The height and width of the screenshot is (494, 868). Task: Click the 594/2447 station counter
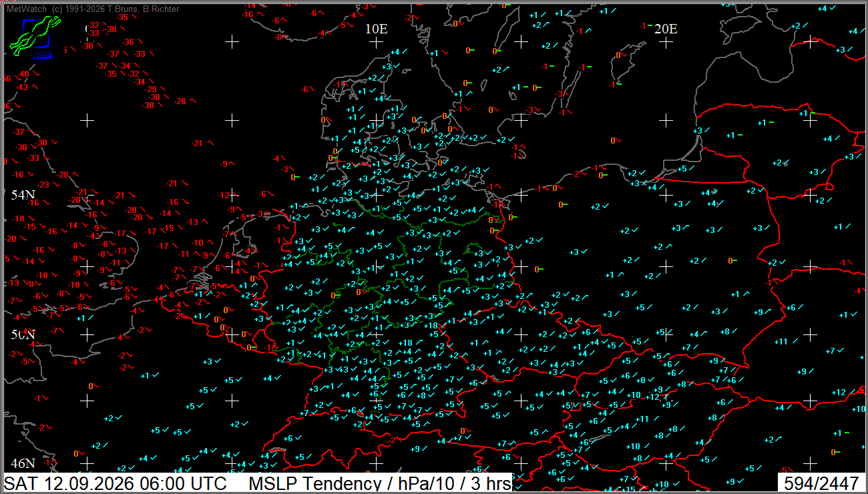click(823, 483)
